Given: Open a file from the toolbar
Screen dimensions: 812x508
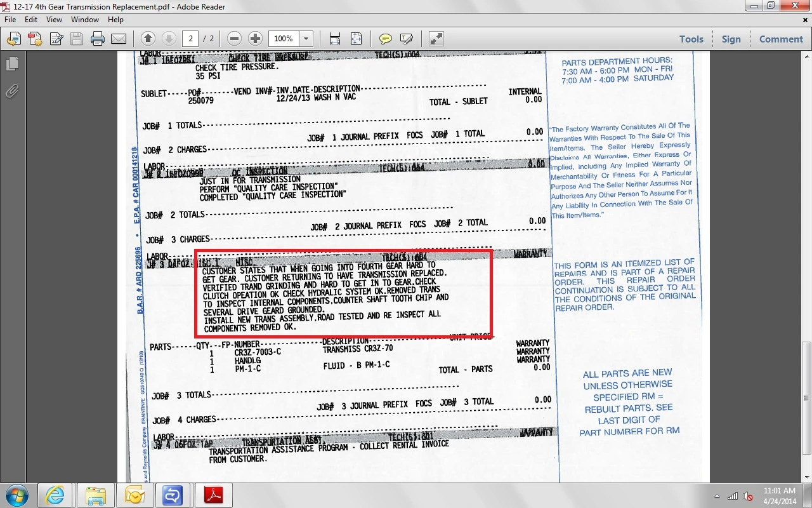Looking at the screenshot, I should (14, 39).
